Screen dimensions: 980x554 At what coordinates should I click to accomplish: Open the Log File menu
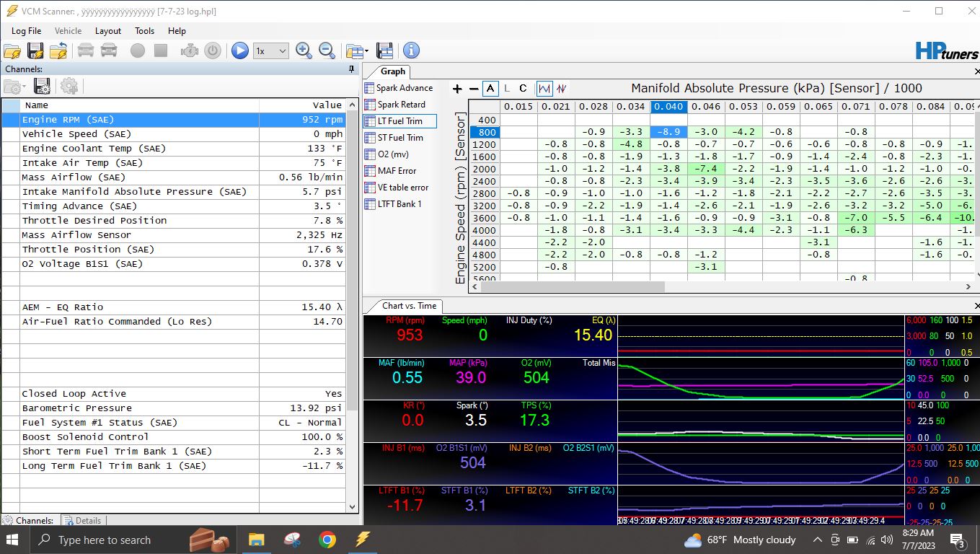26,31
